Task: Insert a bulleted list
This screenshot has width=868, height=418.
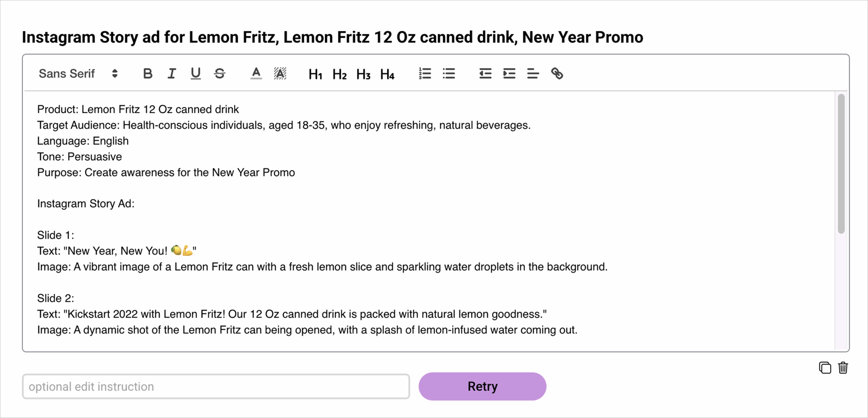Action: [x=449, y=74]
